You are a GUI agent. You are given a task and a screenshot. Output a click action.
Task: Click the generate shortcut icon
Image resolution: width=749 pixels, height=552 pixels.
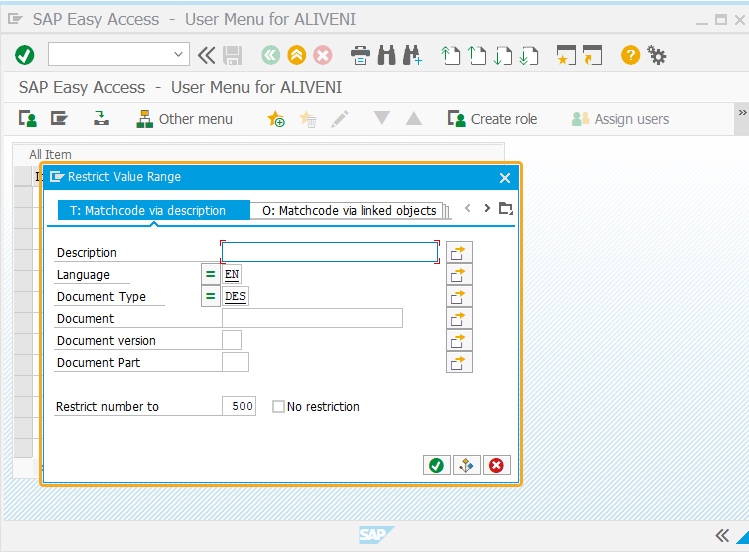(592, 55)
